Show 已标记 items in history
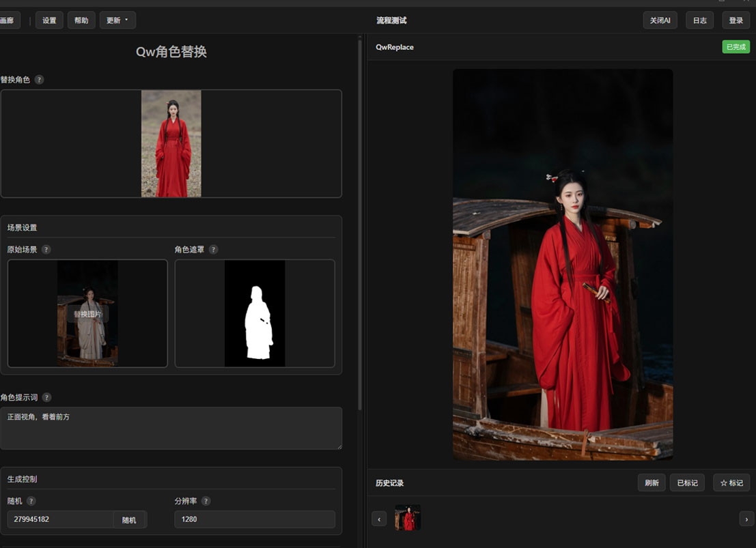This screenshot has height=548, width=756. pyautogui.click(x=687, y=482)
